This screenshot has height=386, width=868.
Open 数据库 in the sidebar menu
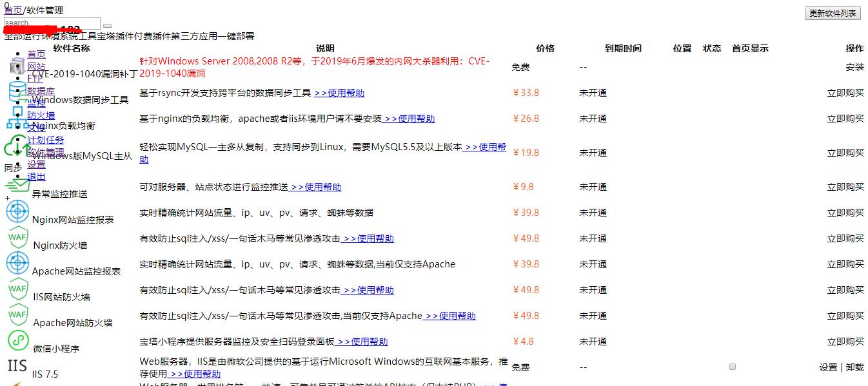(41, 91)
